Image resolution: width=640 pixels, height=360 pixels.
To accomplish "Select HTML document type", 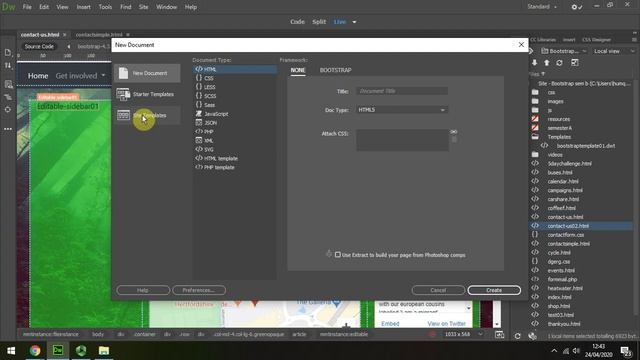I will 235,69.
